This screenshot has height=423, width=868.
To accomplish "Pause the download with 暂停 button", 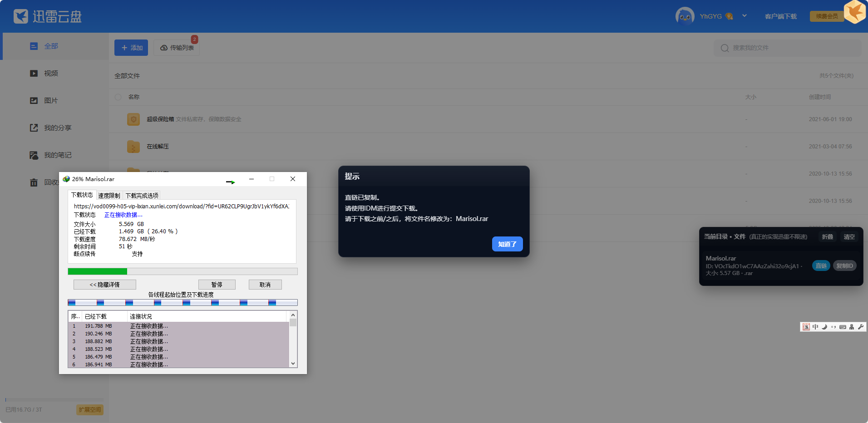I will point(217,285).
